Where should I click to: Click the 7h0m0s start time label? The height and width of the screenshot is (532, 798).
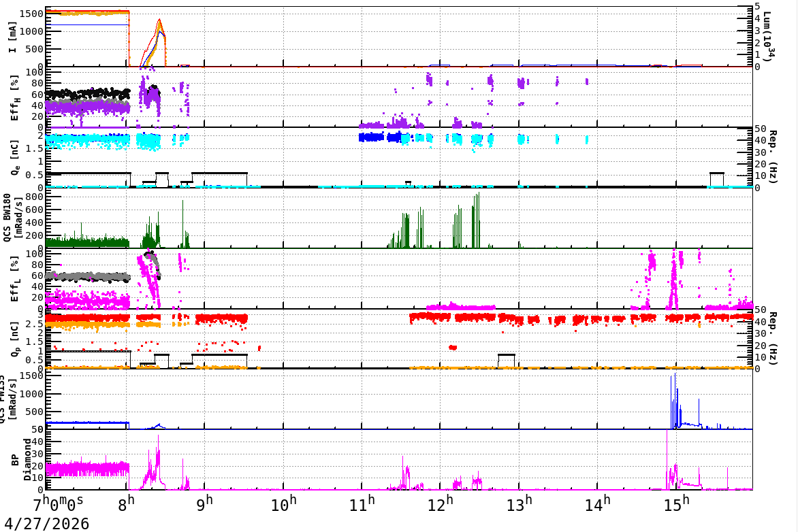click(x=58, y=504)
